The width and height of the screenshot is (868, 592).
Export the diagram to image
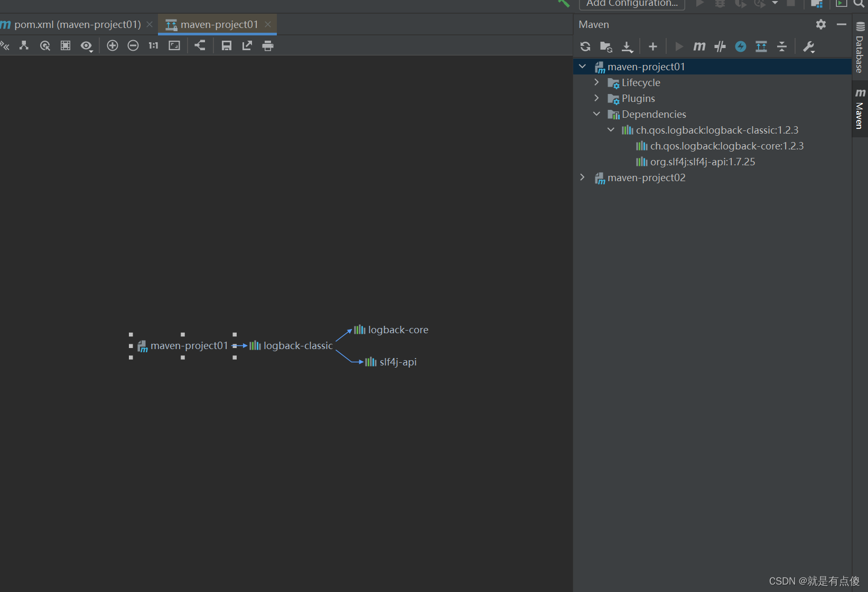point(247,46)
